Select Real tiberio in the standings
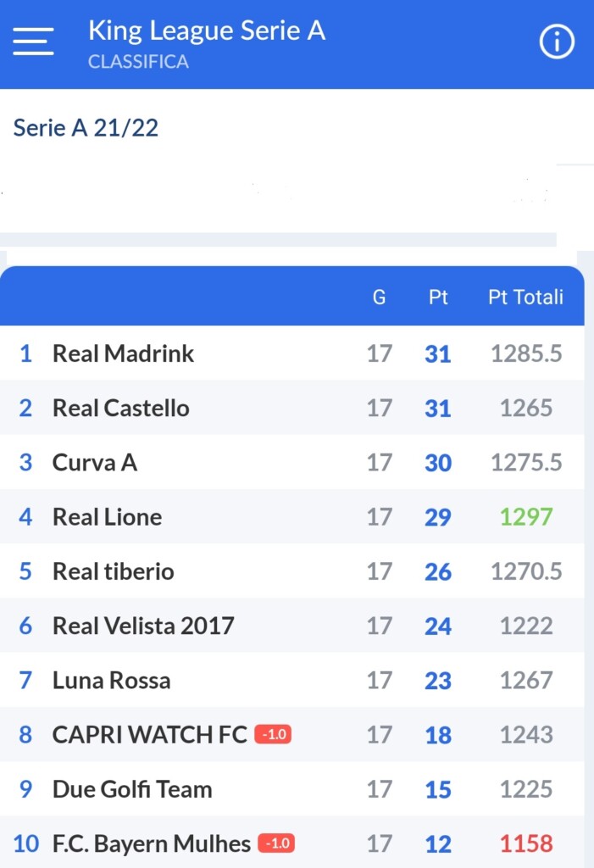Viewport: 594px width, 868px height. (113, 571)
